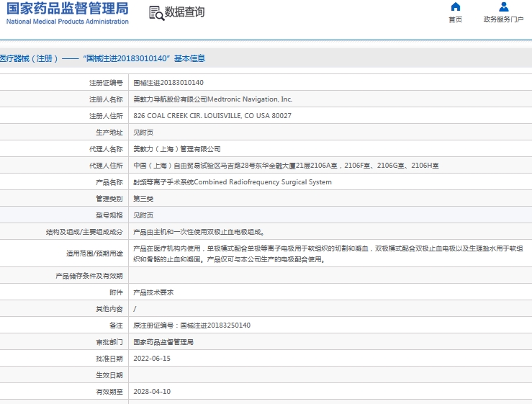
Task: Click the expiry date 2028-04-10
Action: tap(152, 392)
